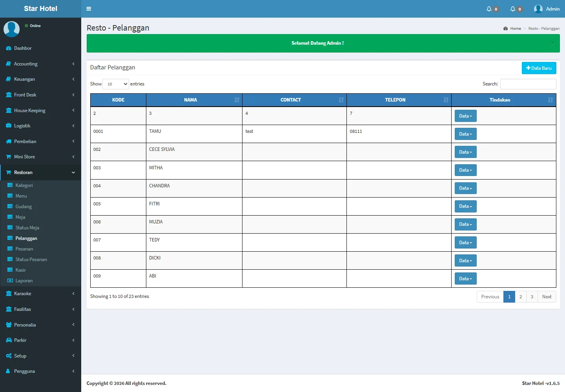Click the sort icon on NAMA column

tap(237, 100)
